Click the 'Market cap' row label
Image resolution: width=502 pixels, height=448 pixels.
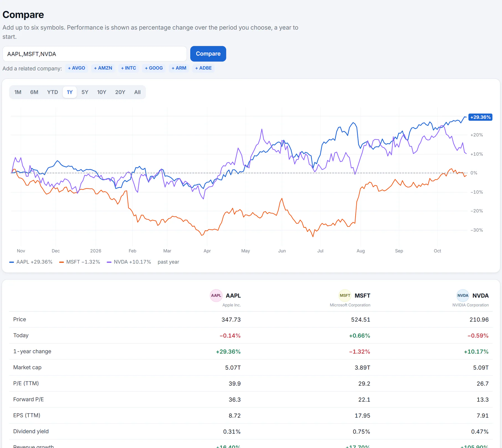click(x=27, y=367)
